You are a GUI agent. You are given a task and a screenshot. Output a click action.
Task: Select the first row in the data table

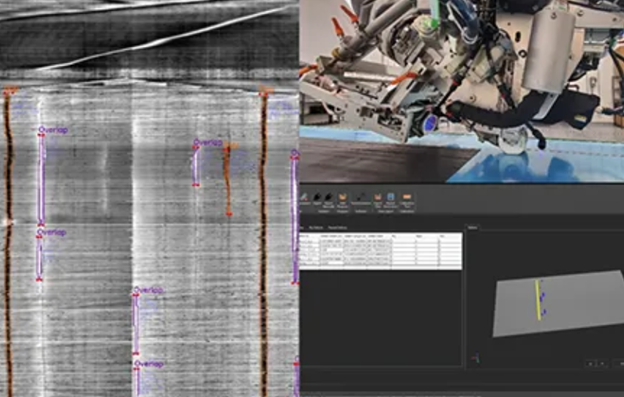tap(380, 241)
